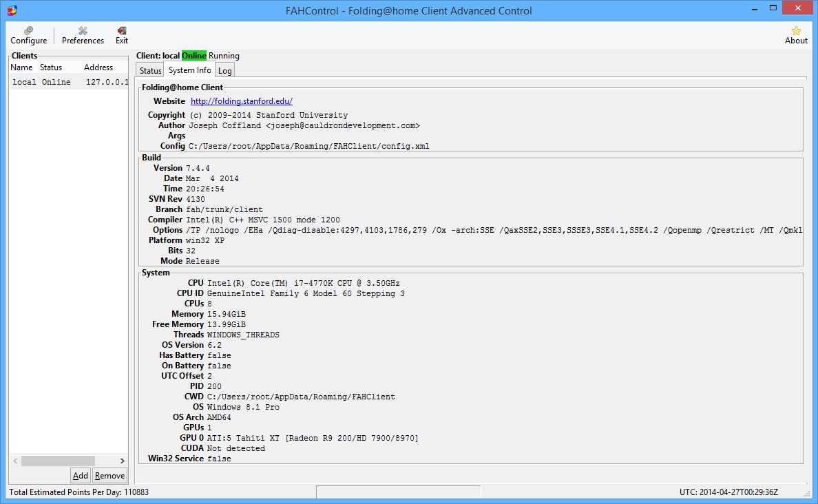Click the Bits value 32

pos(191,251)
